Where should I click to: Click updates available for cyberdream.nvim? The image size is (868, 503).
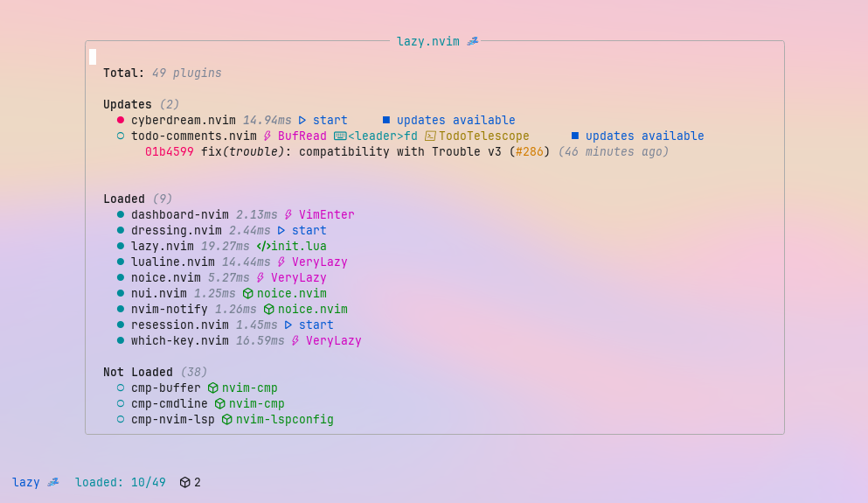[456, 120]
